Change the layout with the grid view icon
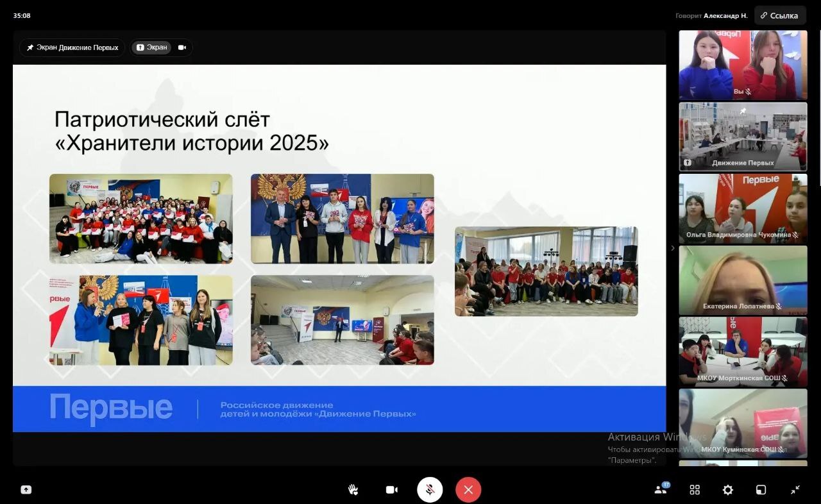 tap(695, 490)
